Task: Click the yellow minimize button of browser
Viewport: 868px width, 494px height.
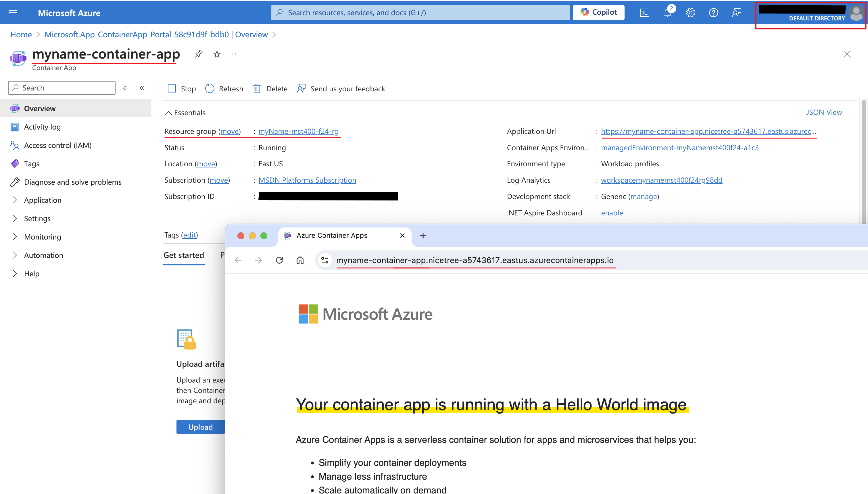Action: (252, 236)
